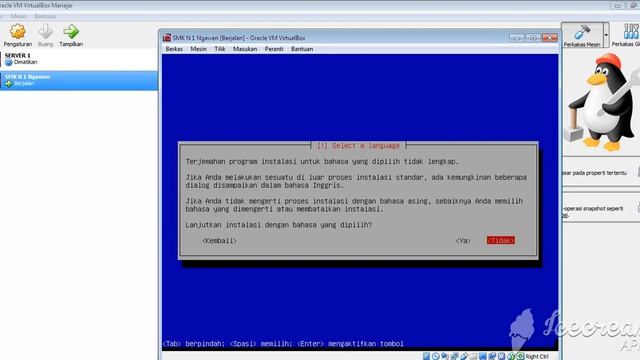This screenshot has width=640, height=360.
Task: Select SERVER 1 virtual machine
Action: pyautogui.click(x=79, y=59)
